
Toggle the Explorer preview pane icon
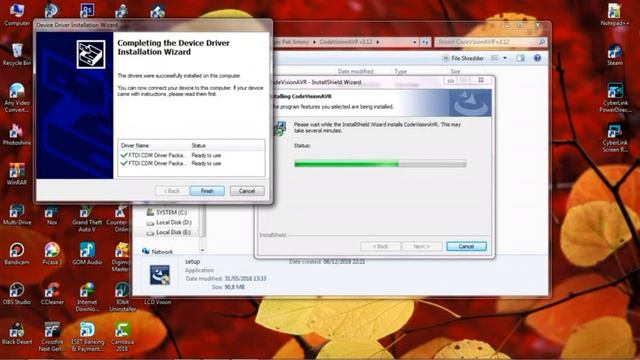520,58
